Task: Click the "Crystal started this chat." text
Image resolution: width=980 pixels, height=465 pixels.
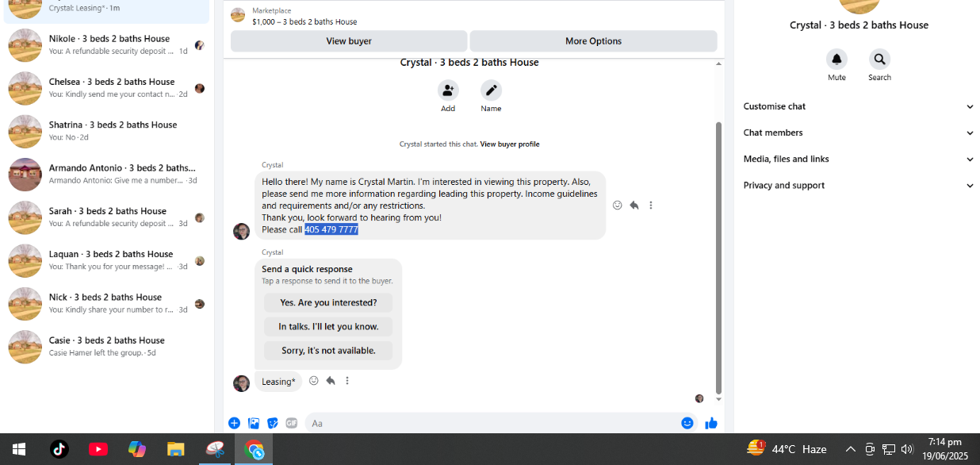Action: point(438,144)
